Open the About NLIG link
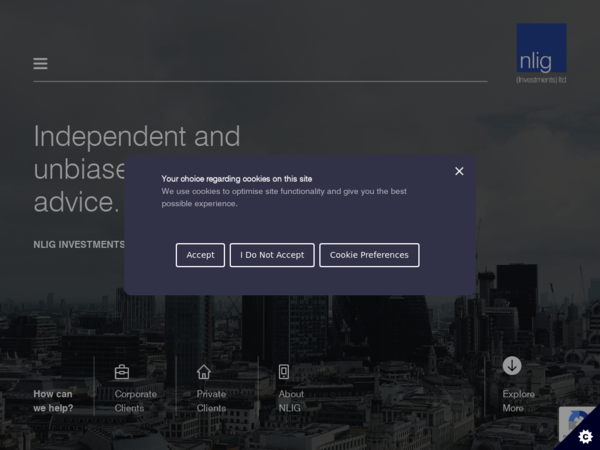This screenshot has width=600, height=450. click(x=291, y=401)
